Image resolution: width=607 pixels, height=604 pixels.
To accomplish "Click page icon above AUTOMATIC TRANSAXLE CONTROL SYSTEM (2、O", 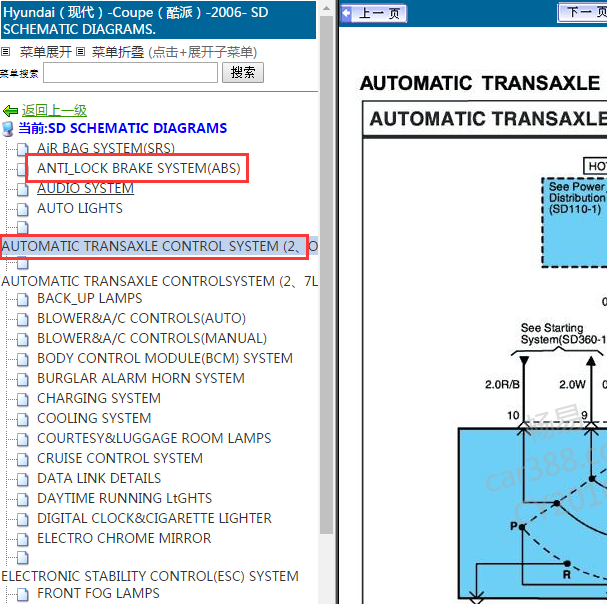I will click(x=22, y=228).
